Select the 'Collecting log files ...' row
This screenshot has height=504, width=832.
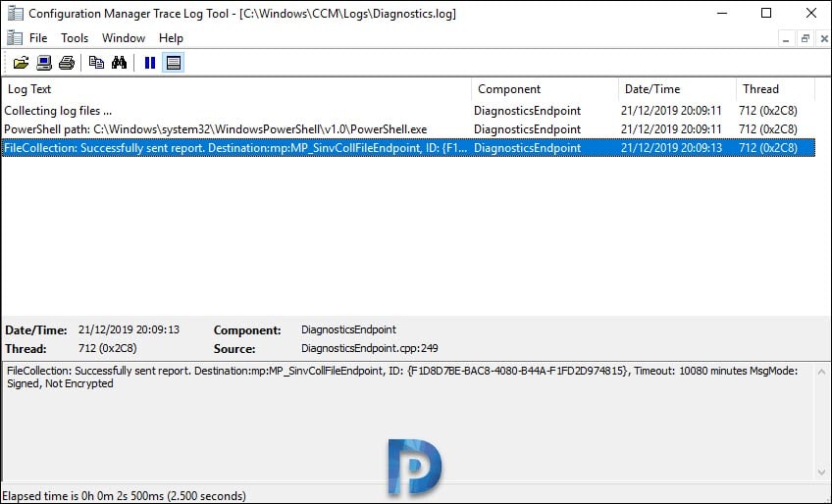click(408, 111)
